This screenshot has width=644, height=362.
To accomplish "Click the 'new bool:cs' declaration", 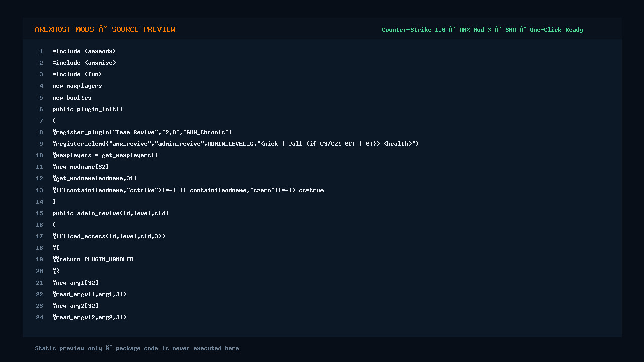I will pos(72,98).
